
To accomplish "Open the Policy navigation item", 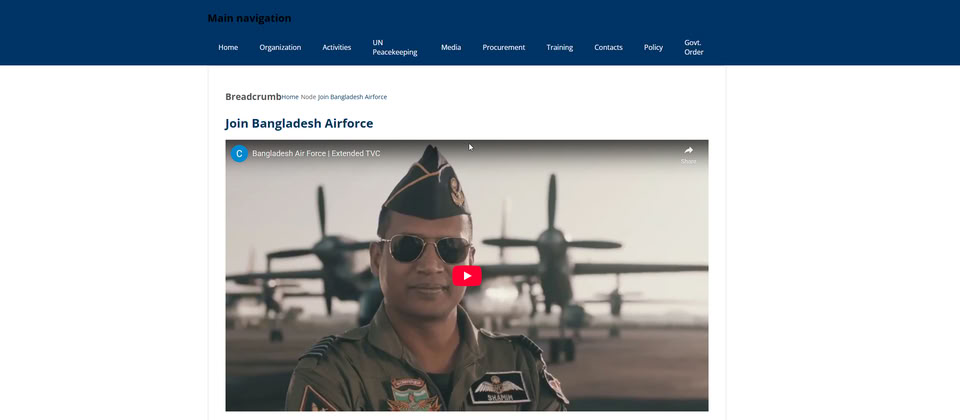I will [x=653, y=47].
